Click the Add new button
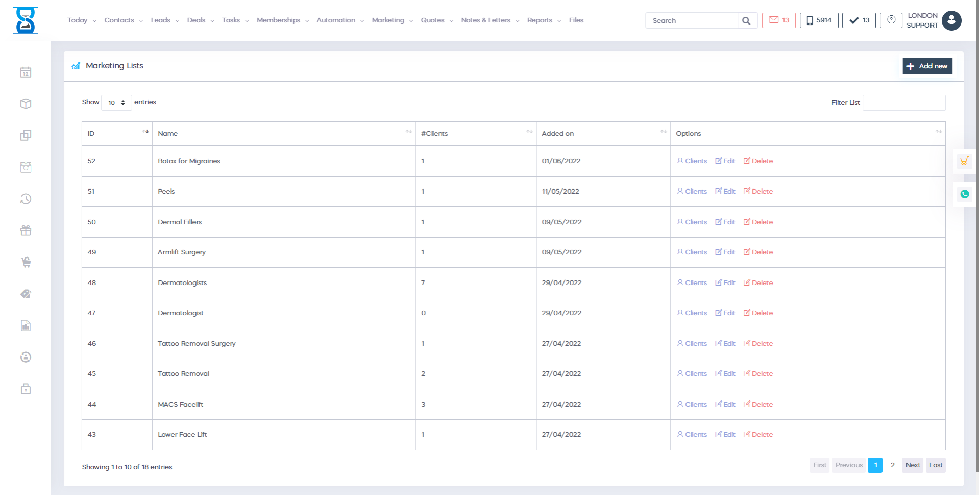This screenshot has width=980, height=495. click(927, 66)
